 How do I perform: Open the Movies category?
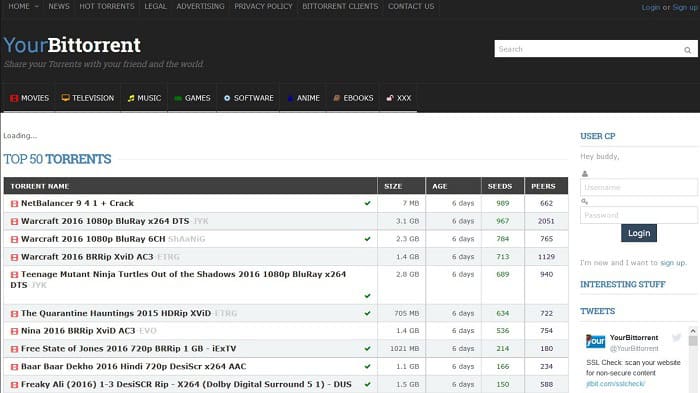click(x=29, y=98)
